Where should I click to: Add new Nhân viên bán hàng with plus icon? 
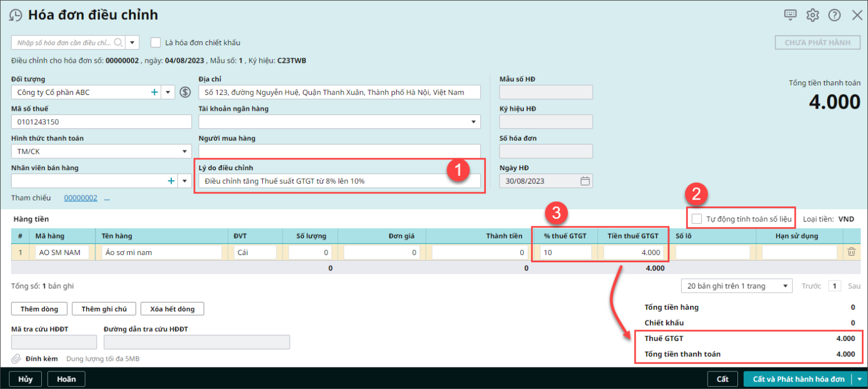tap(171, 181)
